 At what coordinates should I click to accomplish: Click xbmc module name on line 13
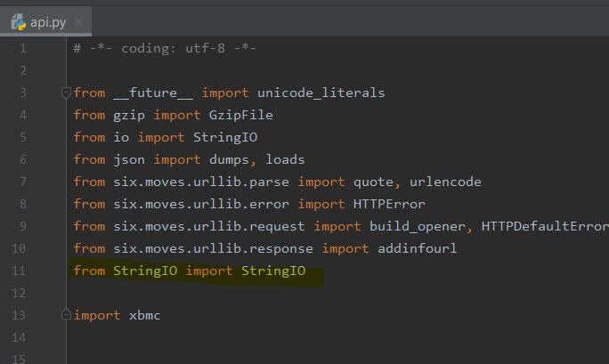[144, 315]
